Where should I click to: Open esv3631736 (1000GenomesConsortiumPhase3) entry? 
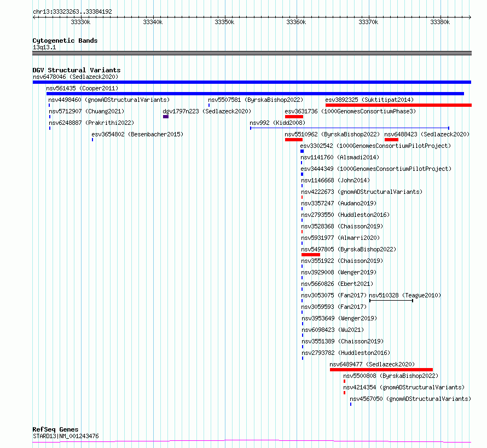[x=350, y=111]
